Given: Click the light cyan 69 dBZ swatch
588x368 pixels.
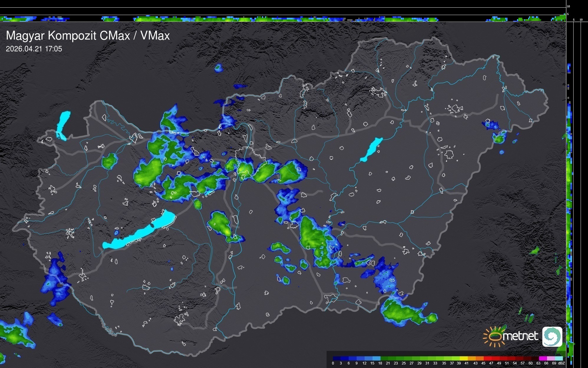Looking at the screenshot, I should 558,358.
